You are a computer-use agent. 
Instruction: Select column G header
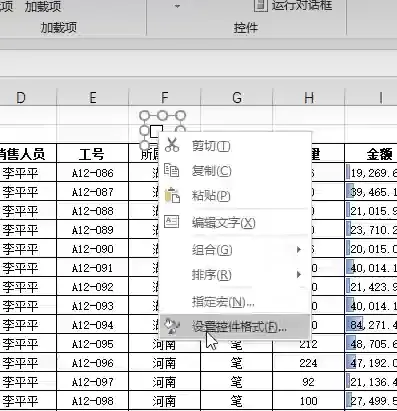(237, 98)
